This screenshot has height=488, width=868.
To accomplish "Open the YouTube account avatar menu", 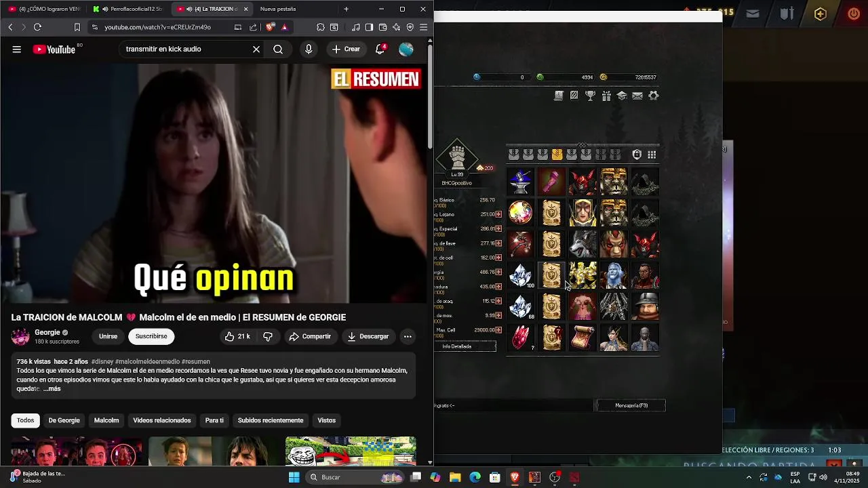I will [406, 49].
